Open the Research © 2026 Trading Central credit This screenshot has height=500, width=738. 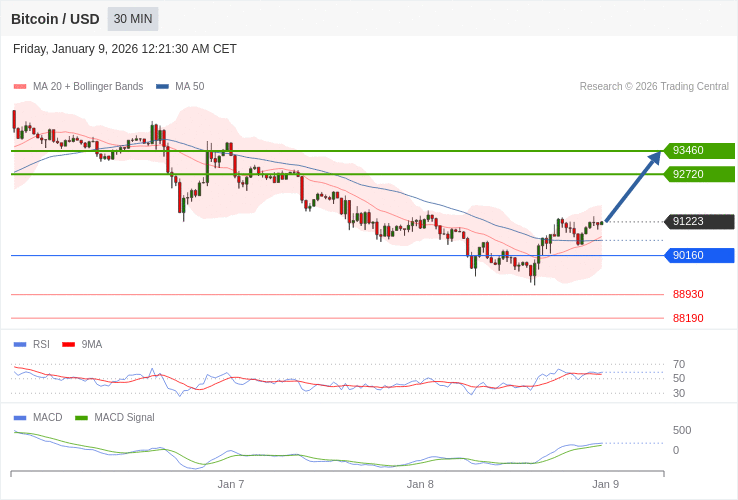654,87
